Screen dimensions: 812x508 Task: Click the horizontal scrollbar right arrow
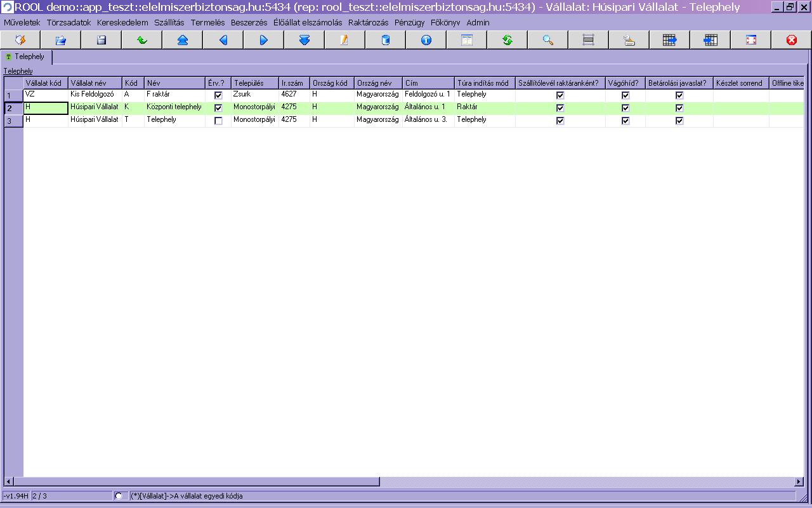[799, 482]
